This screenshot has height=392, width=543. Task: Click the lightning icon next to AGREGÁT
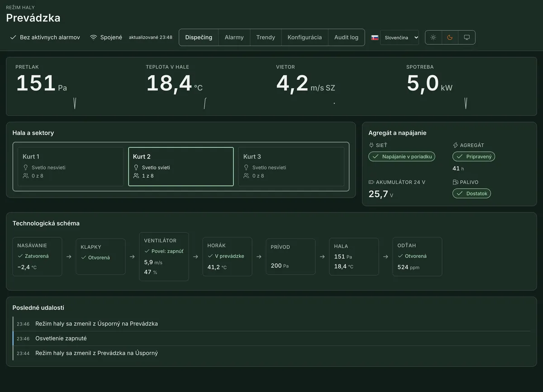click(456, 145)
